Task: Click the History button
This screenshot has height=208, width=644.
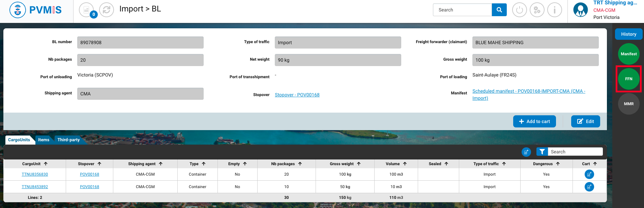Action: [x=628, y=34]
